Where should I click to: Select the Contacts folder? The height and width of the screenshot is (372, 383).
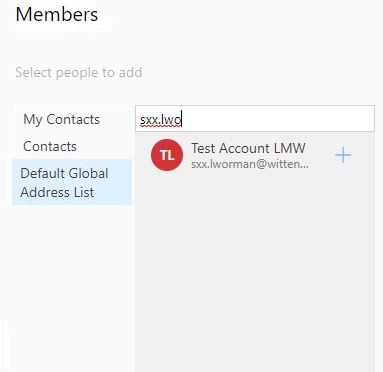(50, 146)
